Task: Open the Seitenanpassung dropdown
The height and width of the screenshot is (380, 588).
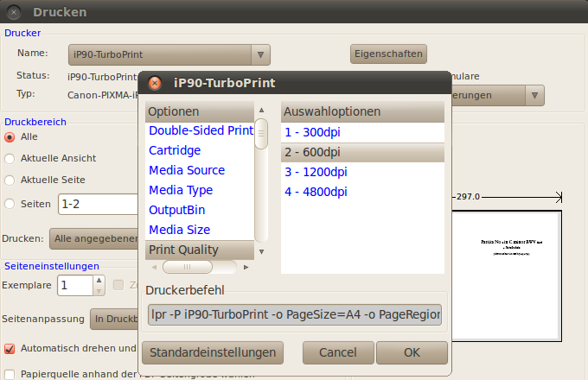Action: tap(112, 319)
